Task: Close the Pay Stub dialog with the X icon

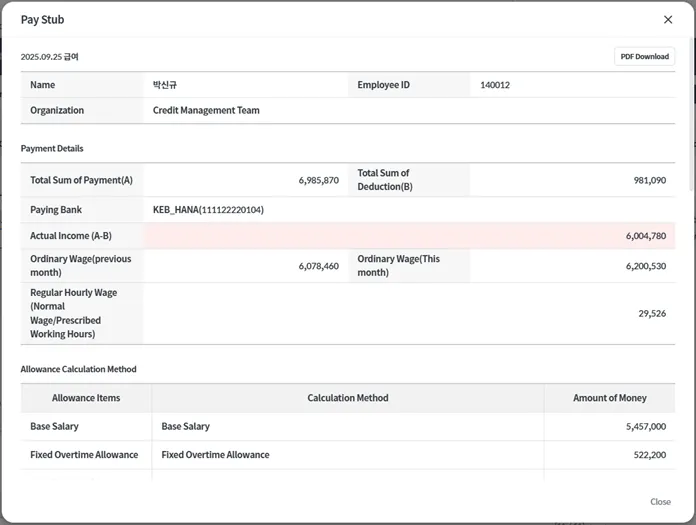Action: [668, 20]
